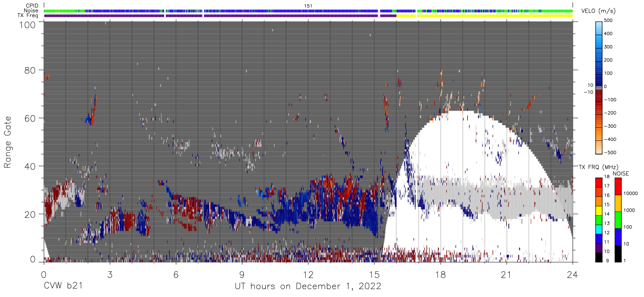Click the UT hours on December 1, 2022 title
The height and width of the screenshot is (297, 644).
(x=308, y=287)
